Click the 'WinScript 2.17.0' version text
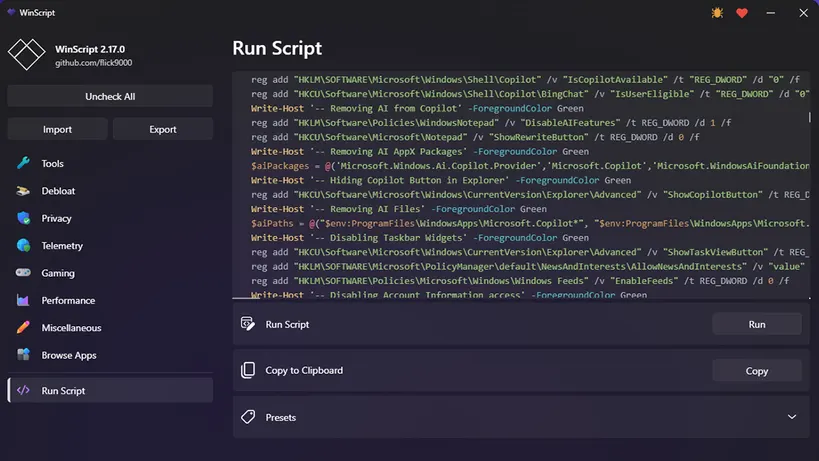The height and width of the screenshot is (461, 819). pos(90,49)
